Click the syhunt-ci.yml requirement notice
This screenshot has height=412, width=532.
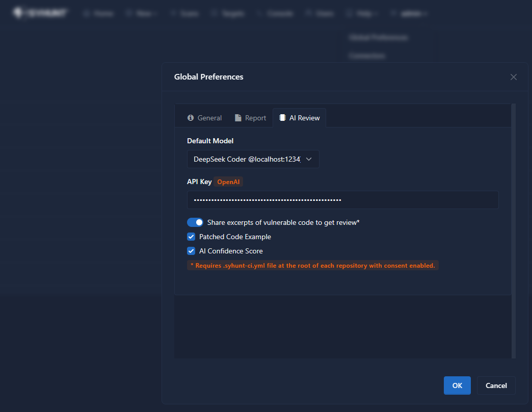point(313,265)
